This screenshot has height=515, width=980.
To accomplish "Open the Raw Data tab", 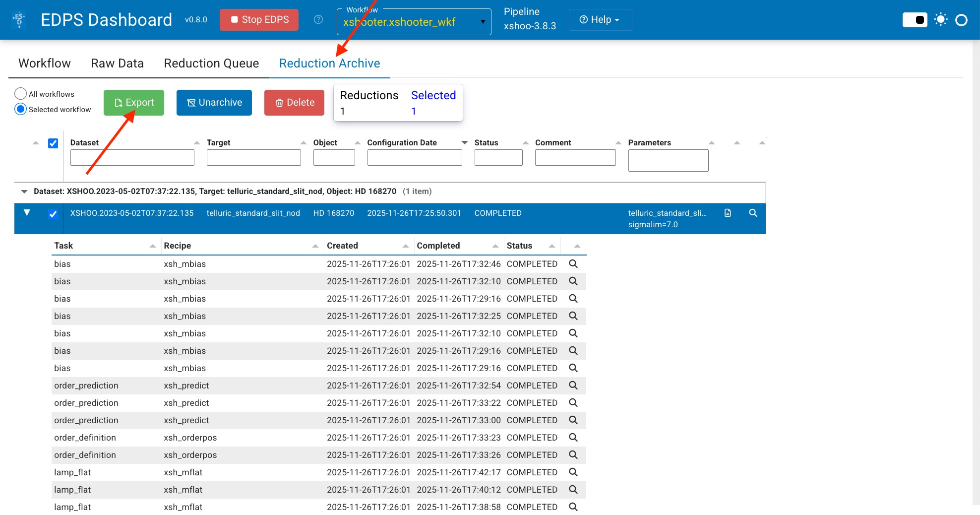I will [117, 64].
